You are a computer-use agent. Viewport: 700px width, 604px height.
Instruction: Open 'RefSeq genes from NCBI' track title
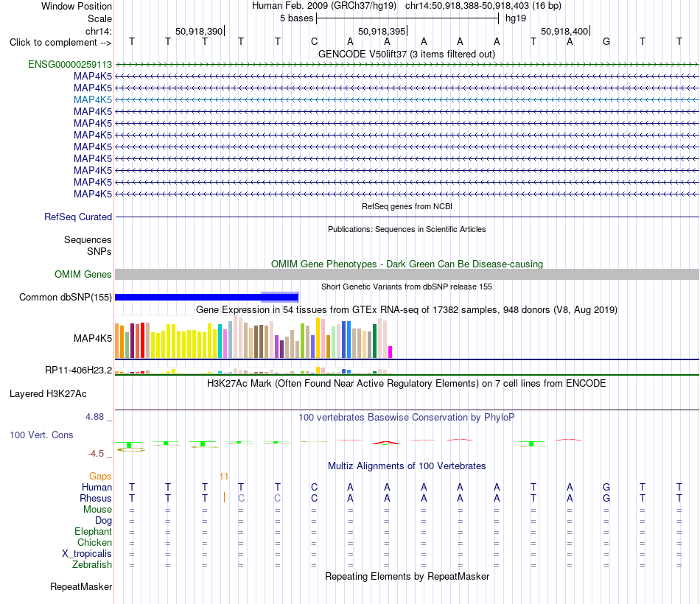tap(407, 206)
